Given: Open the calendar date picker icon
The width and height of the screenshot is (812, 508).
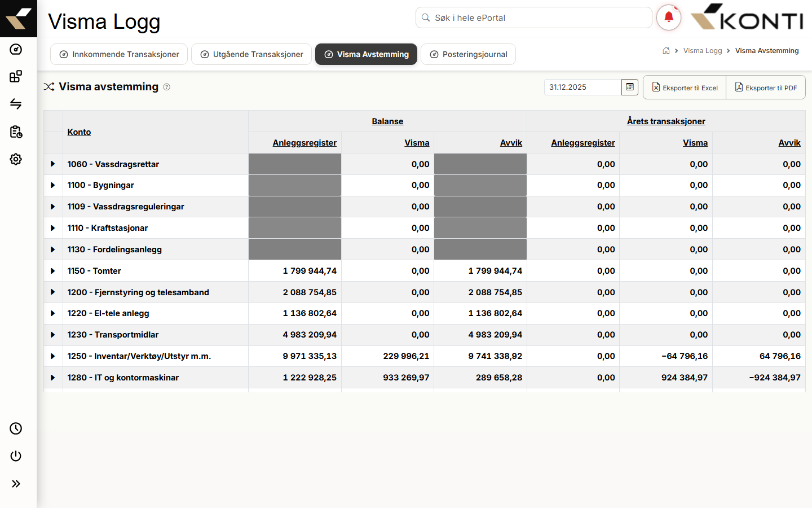Looking at the screenshot, I should 630,87.
